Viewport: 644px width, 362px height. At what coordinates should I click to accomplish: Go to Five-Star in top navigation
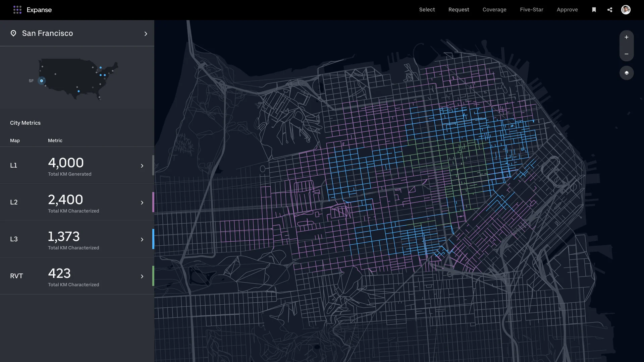(531, 10)
